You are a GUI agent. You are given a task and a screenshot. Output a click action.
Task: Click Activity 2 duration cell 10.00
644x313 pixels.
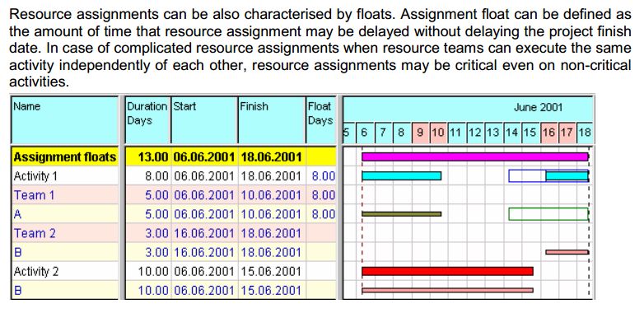[153, 272]
